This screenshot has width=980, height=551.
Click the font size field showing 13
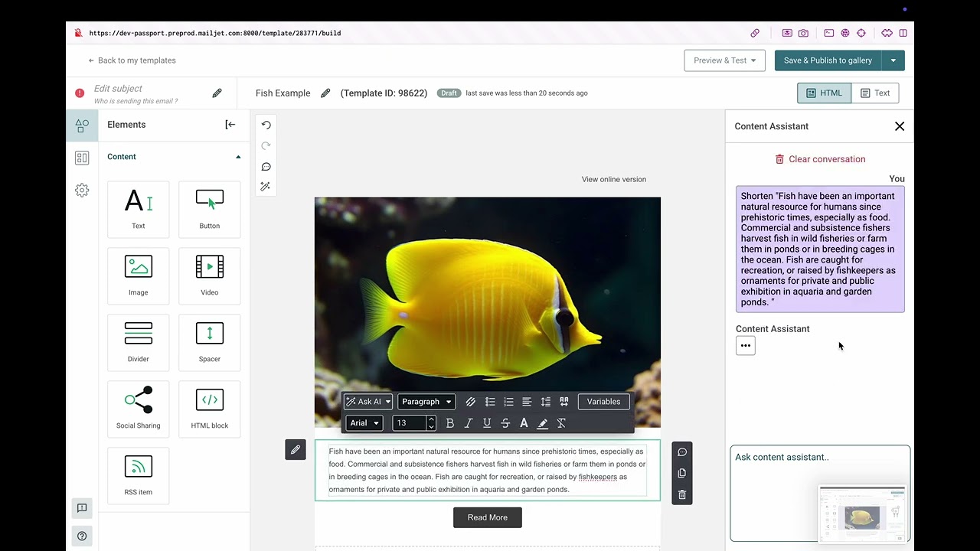[409, 423]
